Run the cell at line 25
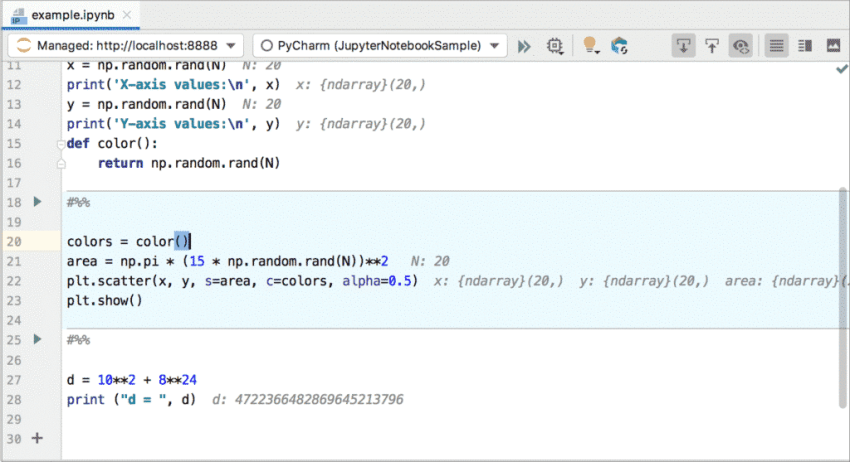850x462 pixels. (x=38, y=340)
